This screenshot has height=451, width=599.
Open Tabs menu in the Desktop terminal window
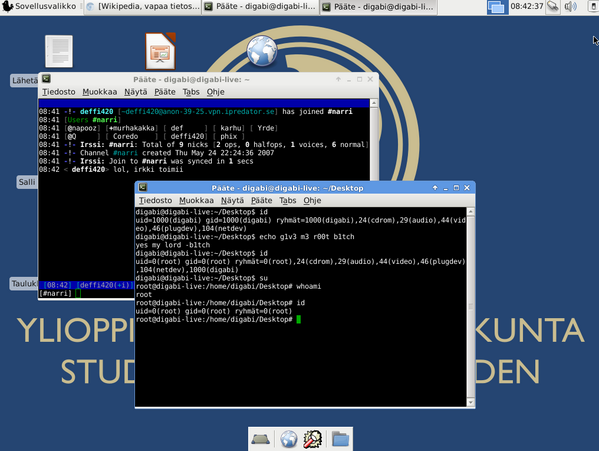288,200
